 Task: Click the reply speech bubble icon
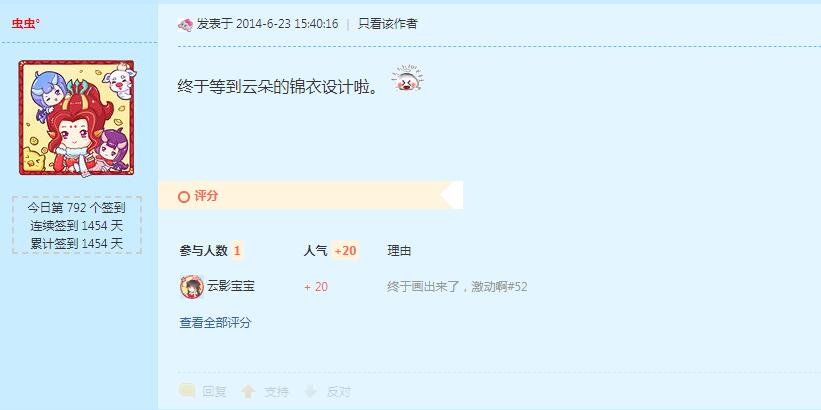click(x=187, y=391)
